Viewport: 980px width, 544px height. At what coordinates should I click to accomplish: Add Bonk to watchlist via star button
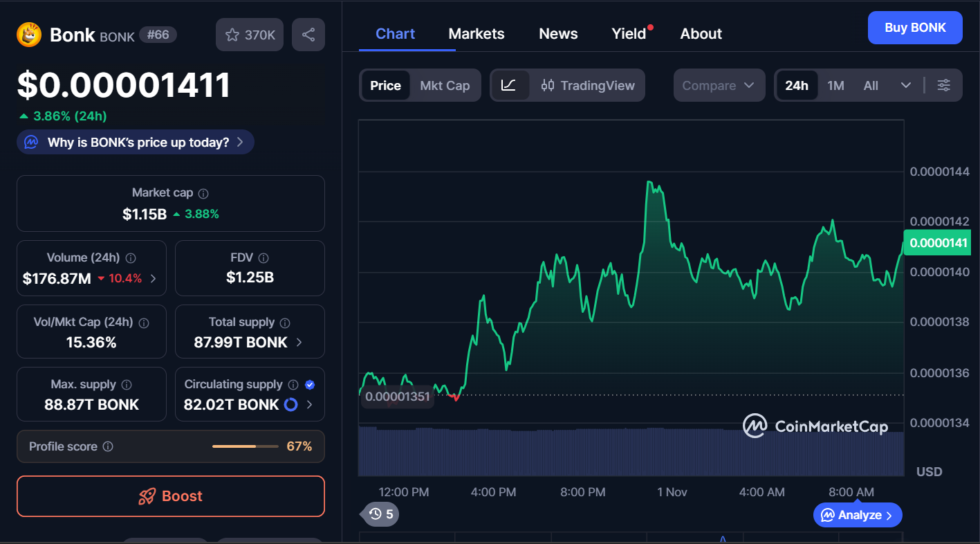pos(250,35)
